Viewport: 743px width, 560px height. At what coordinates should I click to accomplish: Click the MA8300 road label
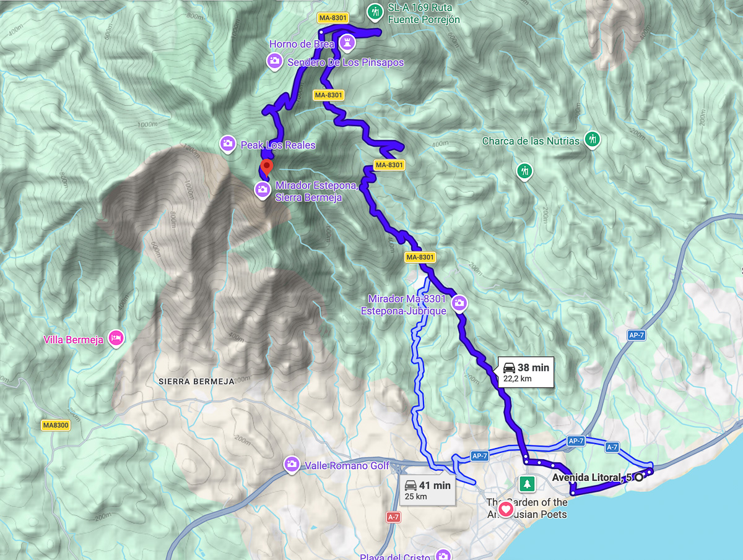tap(56, 425)
